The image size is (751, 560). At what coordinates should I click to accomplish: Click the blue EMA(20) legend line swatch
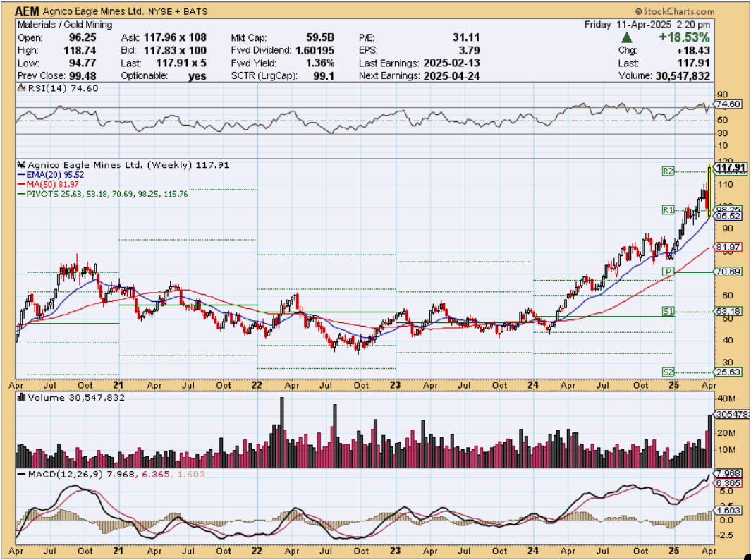tap(20, 175)
